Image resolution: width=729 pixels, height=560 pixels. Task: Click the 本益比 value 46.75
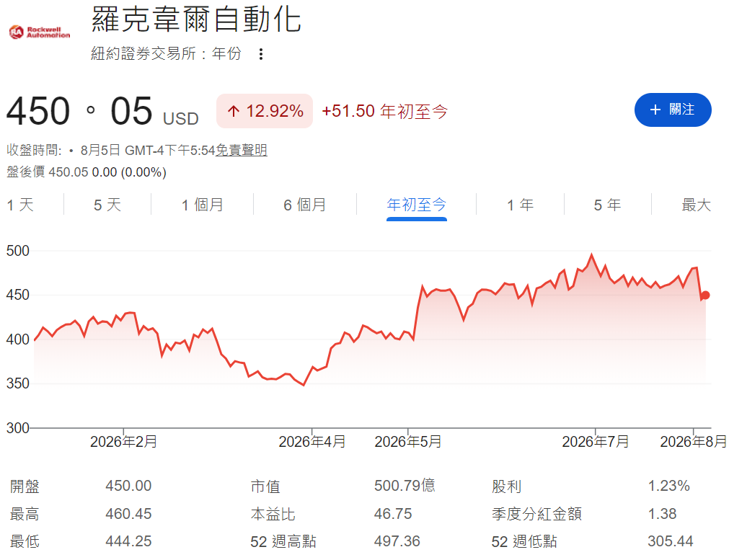coord(393,514)
